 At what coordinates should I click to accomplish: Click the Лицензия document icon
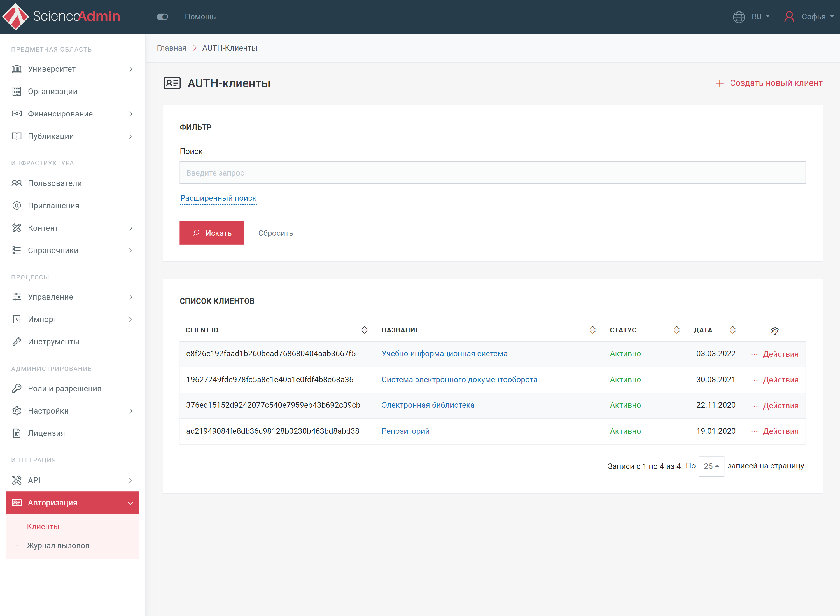tap(17, 433)
